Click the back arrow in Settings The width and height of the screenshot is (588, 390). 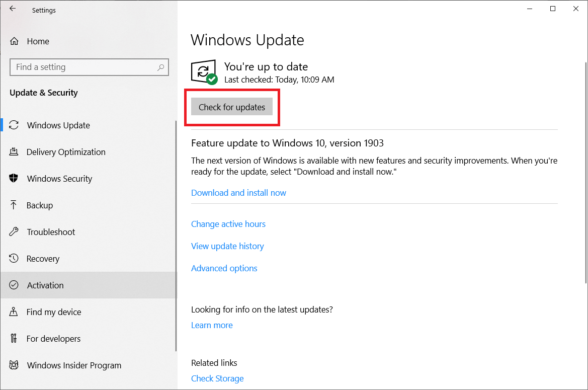pyautogui.click(x=13, y=8)
